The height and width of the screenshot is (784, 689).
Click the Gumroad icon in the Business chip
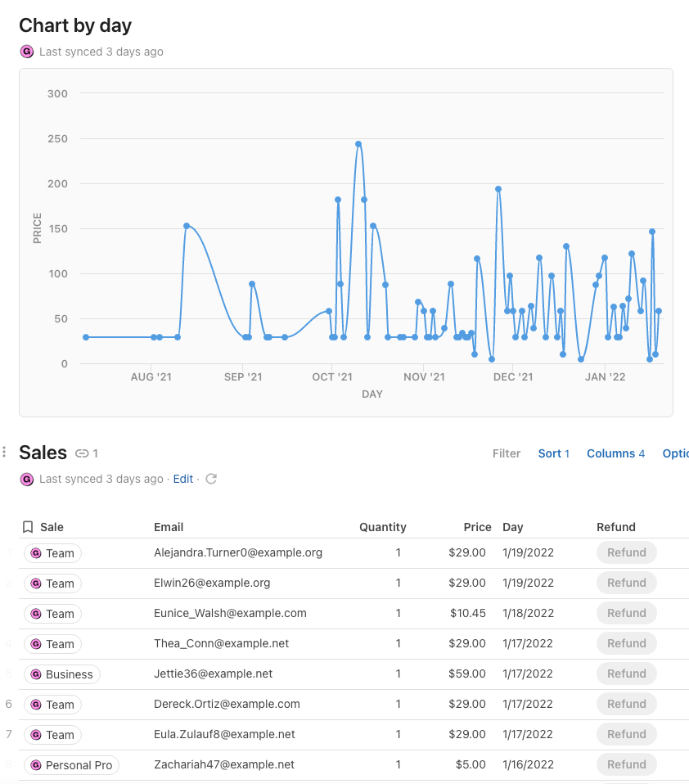pyautogui.click(x=36, y=674)
